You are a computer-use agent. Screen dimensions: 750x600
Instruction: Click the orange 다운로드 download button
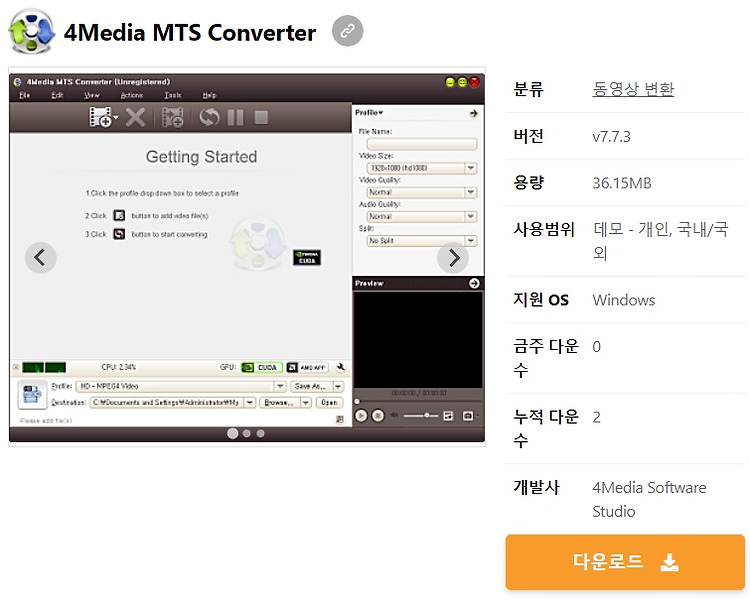tap(625, 562)
